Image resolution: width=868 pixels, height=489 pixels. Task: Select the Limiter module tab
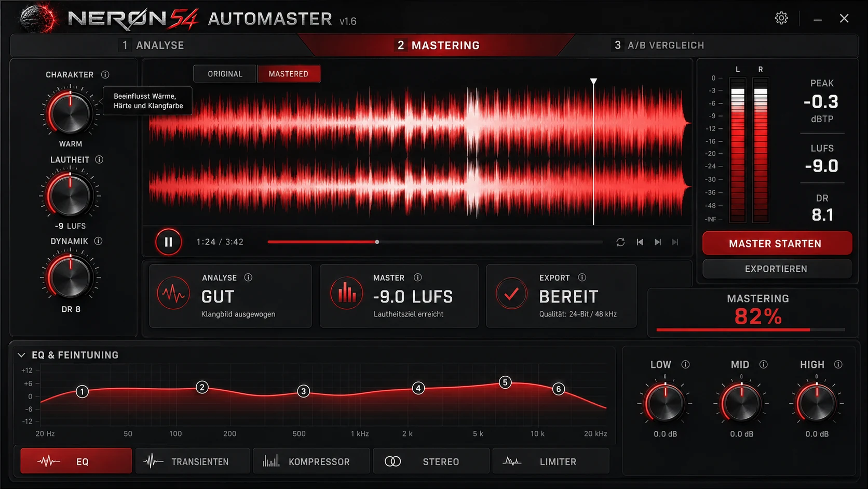coord(550,461)
